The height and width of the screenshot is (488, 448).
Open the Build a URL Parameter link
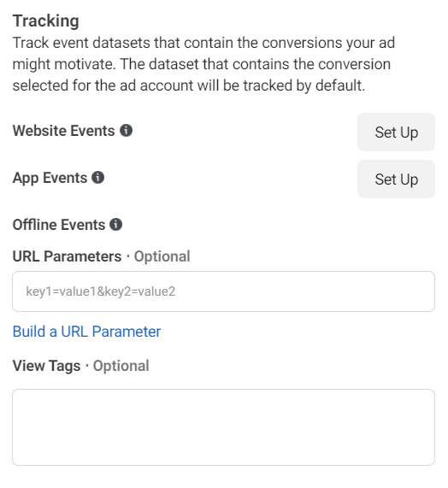86,332
